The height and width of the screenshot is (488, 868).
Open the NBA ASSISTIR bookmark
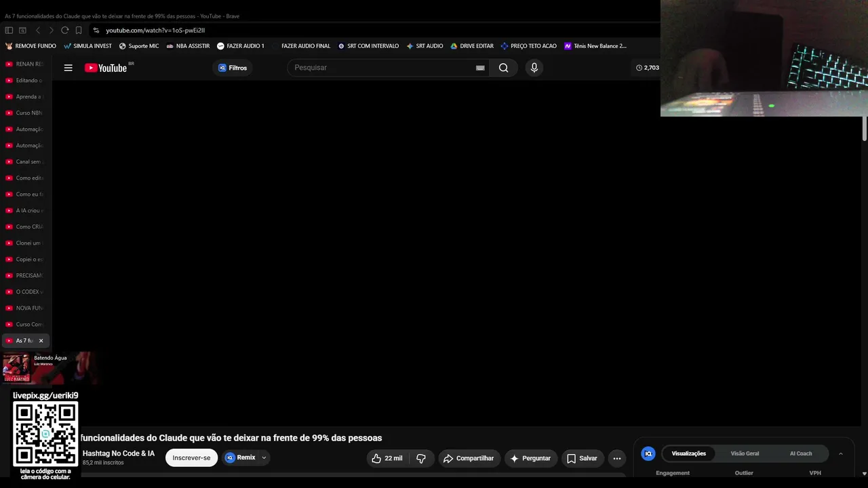(x=188, y=46)
